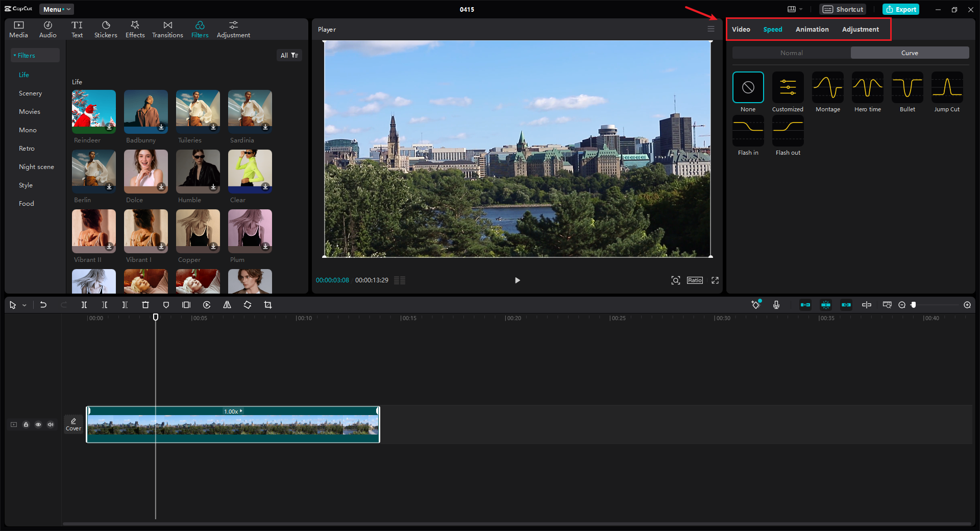The width and height of the screenshot is (980, 531).
Task: Click the timeline zoom-out magnifier
Action: (902, 305)
